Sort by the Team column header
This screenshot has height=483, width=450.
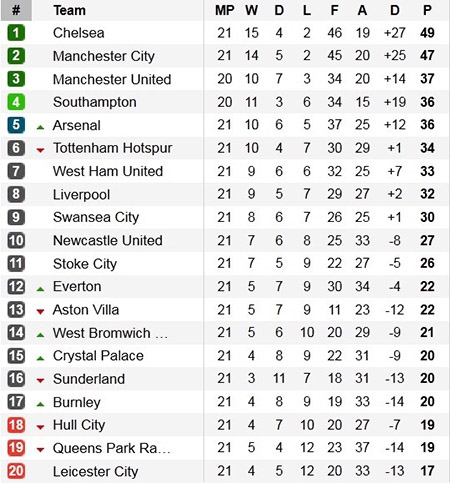69,10
